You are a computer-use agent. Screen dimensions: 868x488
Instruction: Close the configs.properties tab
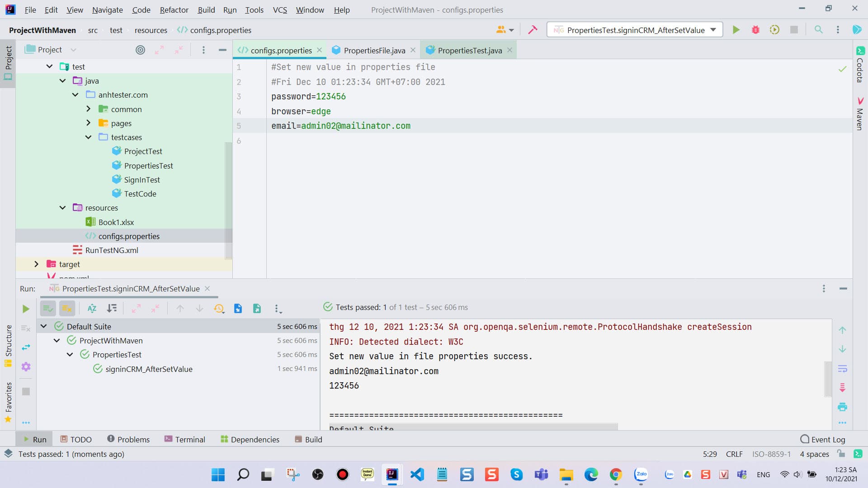[x=319, y=50]
